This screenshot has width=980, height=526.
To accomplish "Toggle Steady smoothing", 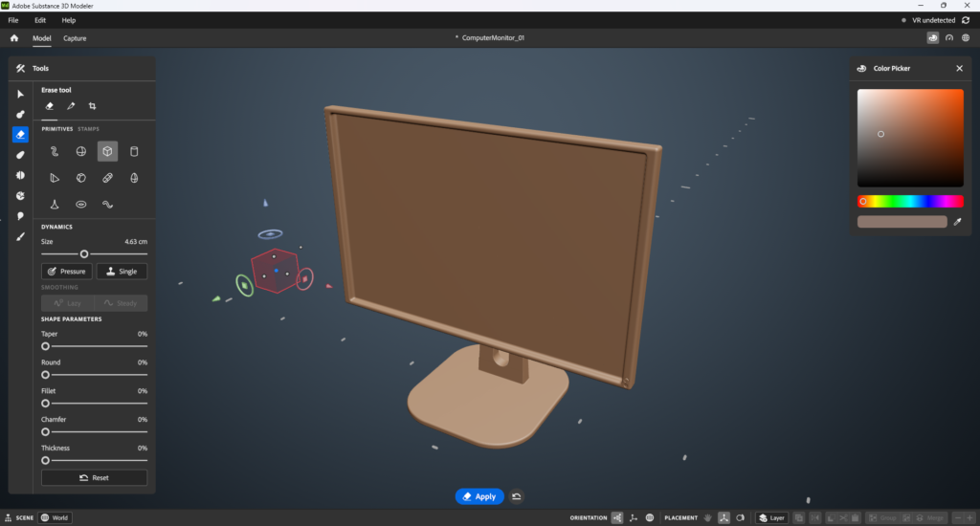I will click(121, 303).
